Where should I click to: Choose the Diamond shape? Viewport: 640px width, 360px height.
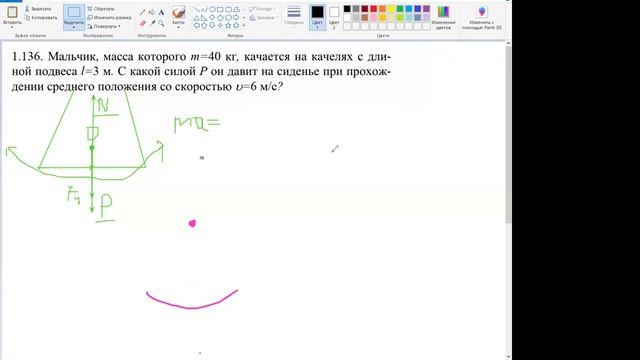(212, 18)
